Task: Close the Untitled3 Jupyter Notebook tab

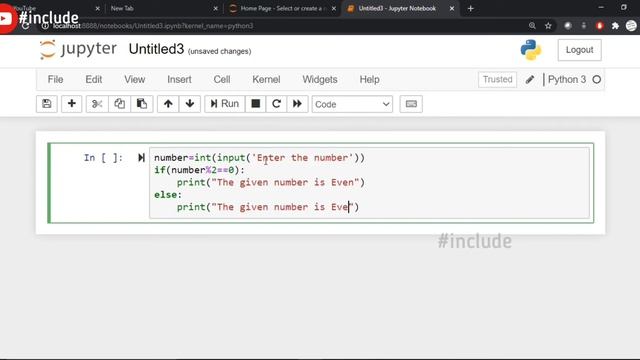Action: pyautogui.click(x=452, y=8)
